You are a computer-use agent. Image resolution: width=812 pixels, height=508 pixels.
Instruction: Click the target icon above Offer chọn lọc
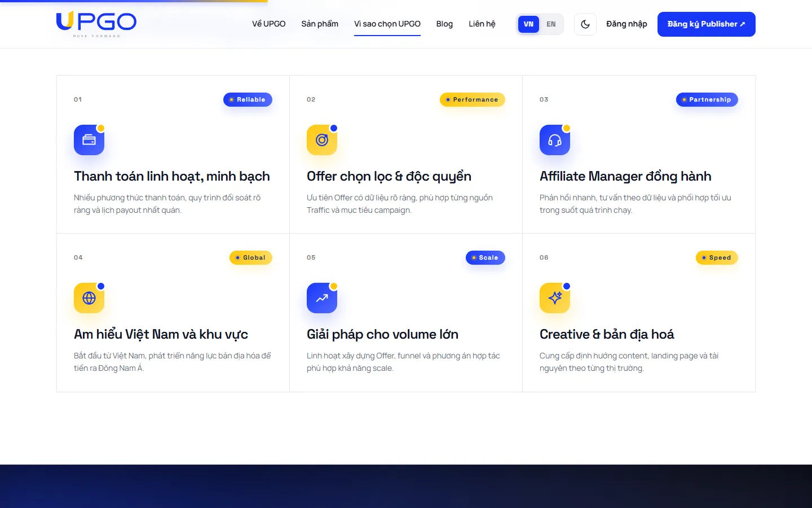coord(322,140)
